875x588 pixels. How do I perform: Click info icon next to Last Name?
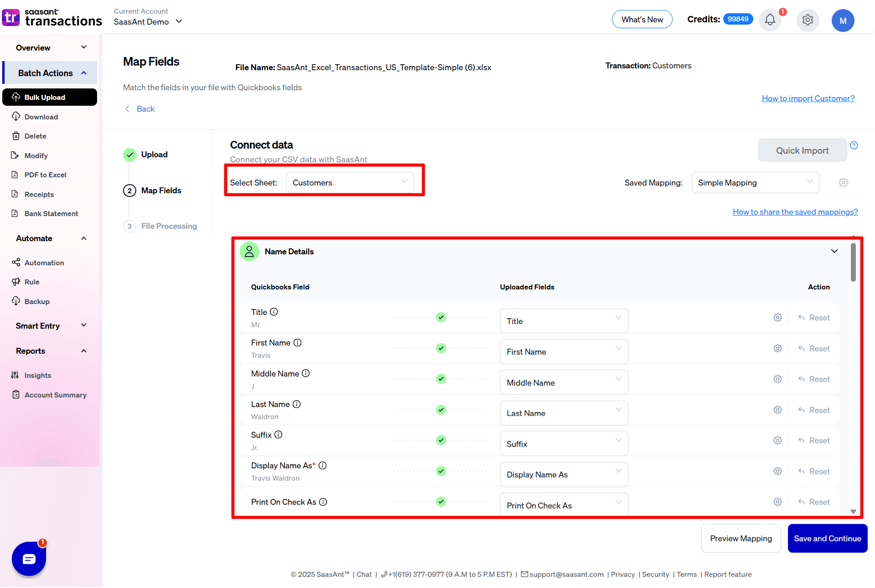pos(297,404)
